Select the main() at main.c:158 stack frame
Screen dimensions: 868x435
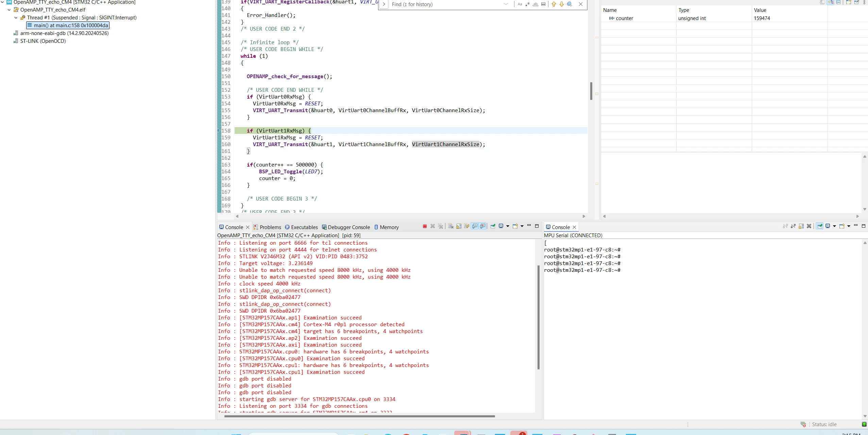click(68, 25)
